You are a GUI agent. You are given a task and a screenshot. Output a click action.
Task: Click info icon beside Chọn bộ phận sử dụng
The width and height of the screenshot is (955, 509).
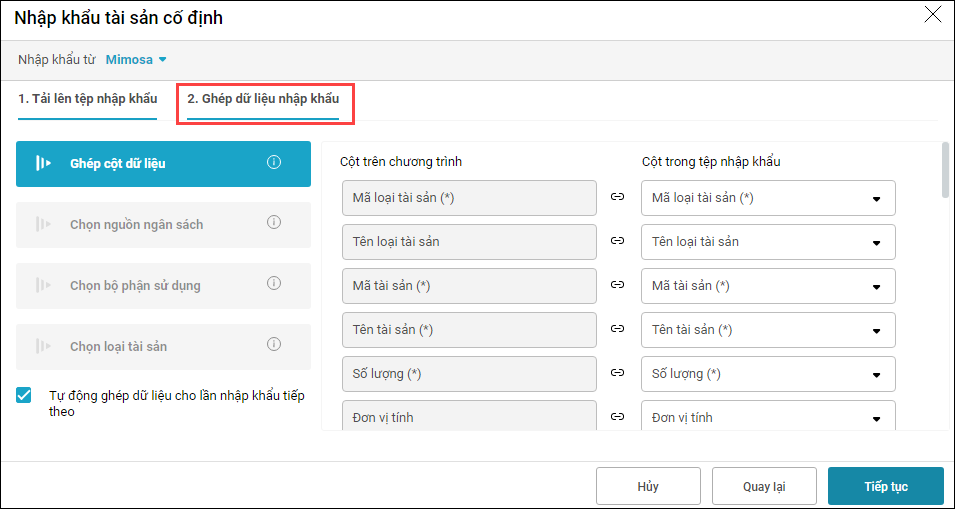[x=274, y=284]
